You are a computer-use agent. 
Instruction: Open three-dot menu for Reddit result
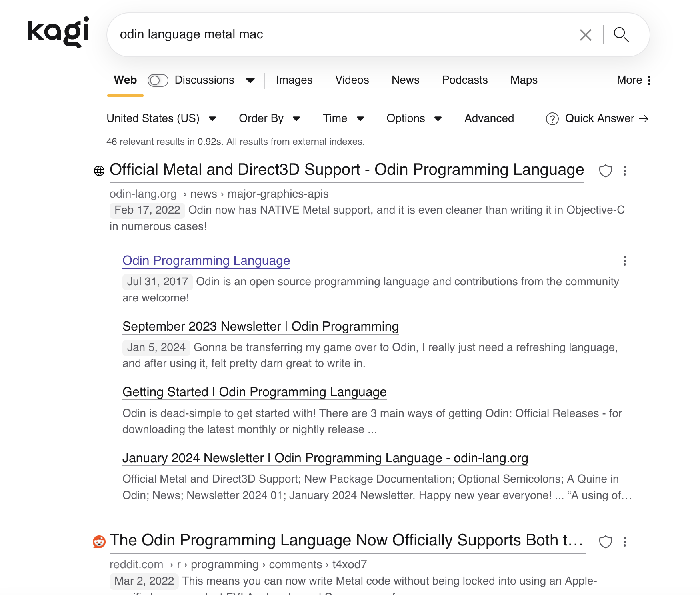pos(624,542)
